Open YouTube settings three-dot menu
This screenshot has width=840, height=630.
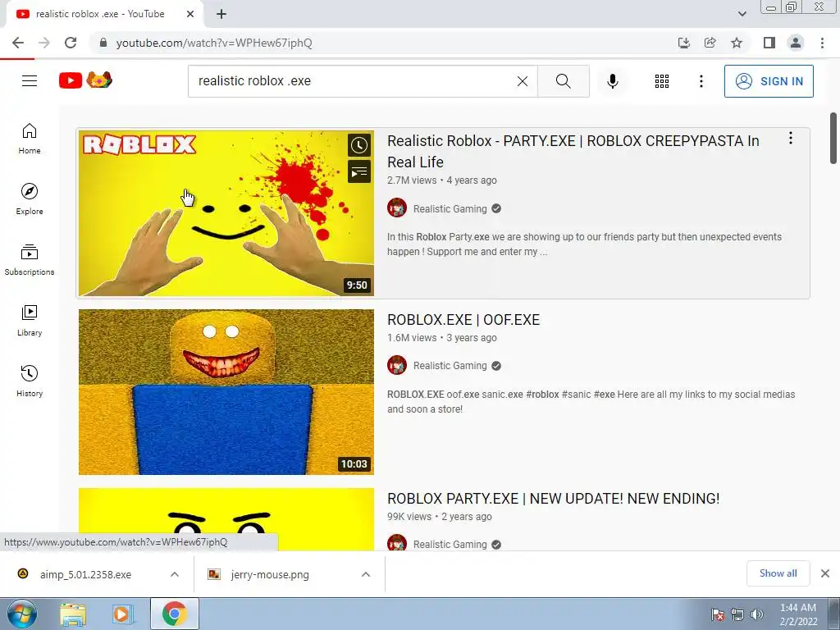pyautogui.click(x=701, y=81)
